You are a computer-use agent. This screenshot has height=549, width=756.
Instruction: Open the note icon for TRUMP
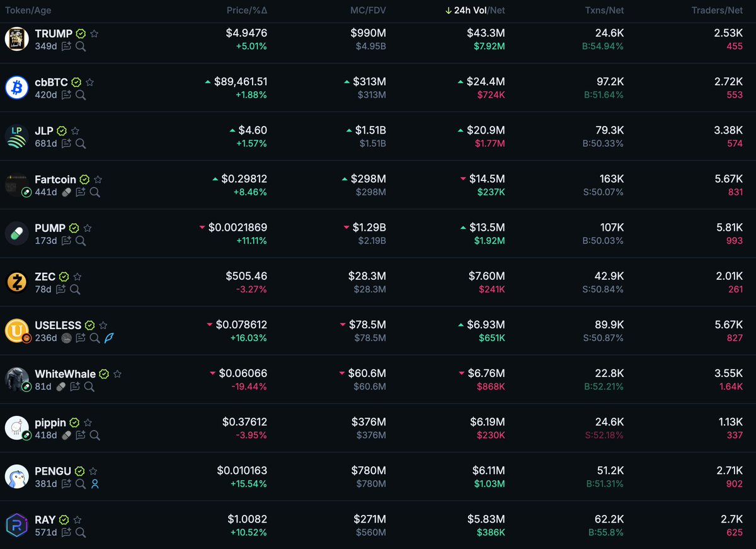coord(66,47)
